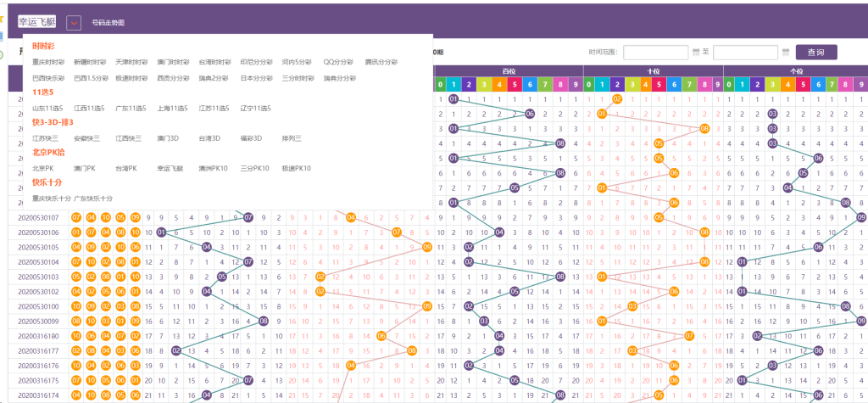Select 排列三 from the 快3-3D-排3 group

292,138
